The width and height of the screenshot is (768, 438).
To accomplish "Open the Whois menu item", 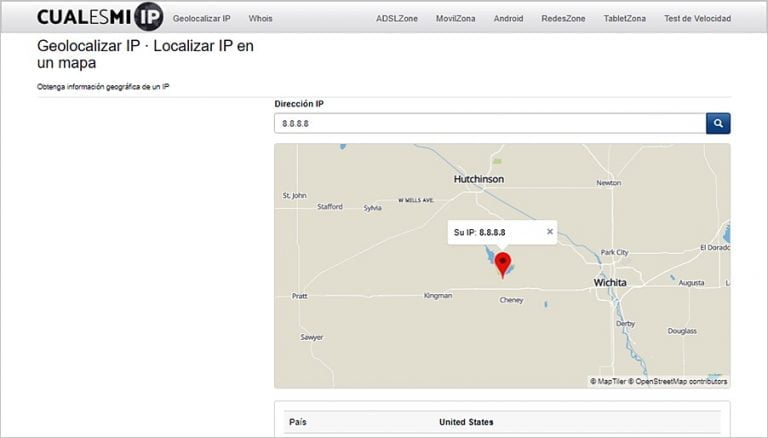I will (260, 19).
